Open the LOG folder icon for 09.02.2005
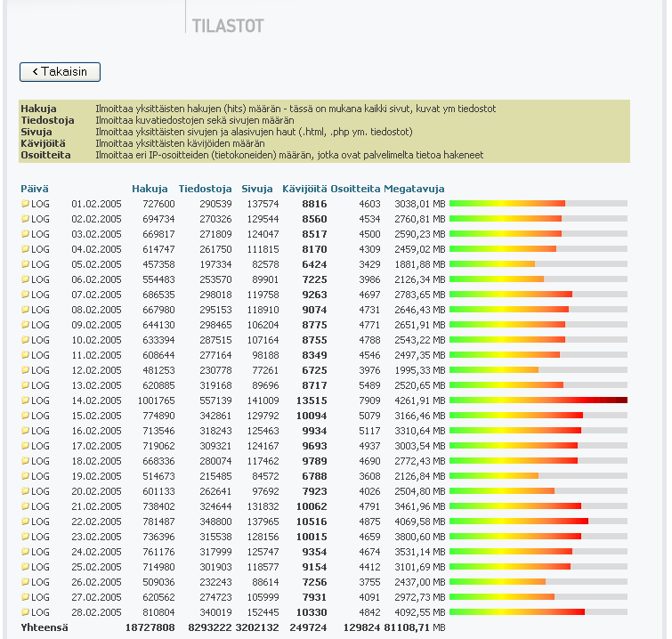Image resolution: width=672 pixels, height=639 pixels. click(25, 325)
